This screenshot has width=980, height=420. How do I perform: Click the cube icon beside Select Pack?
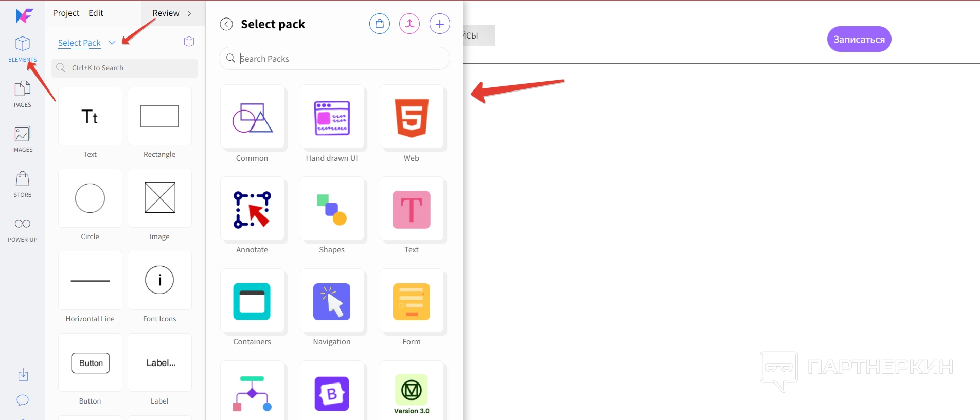pyautogui.click(x=189, y=42)
